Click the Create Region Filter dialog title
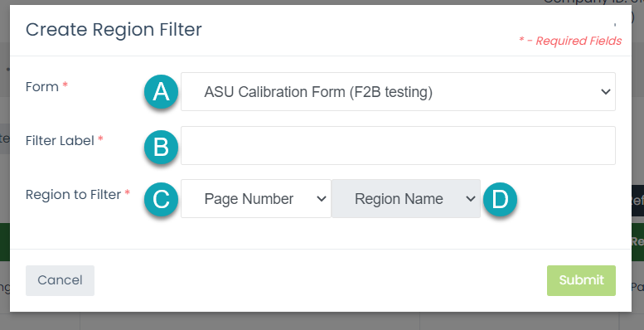Screen dimensions: 644x330 pyautogui.click(x=114, y=30)
